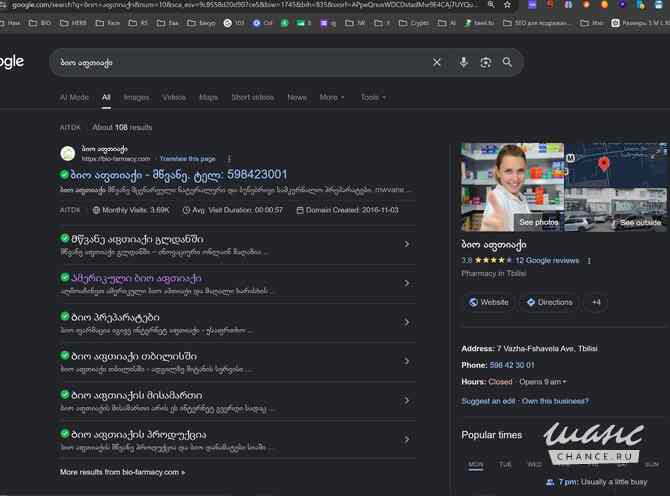670x496 pixels.
Task: Open the '12 Google reviews' link
Action: [547, 261]
